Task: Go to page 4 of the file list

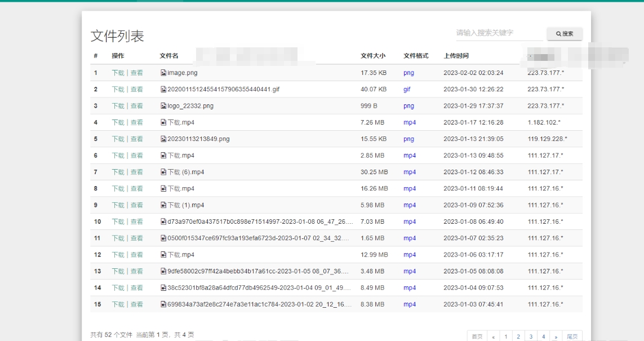Action: click(543, 336)
